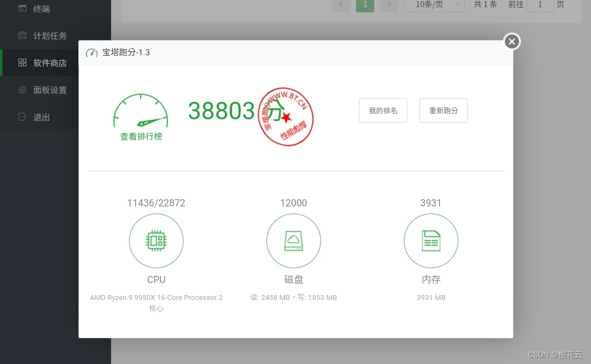
Task: Click the terminal icon in sidebar
Action: [22, 8]
